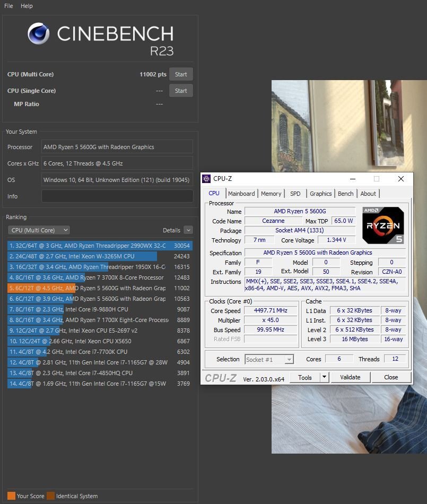Click the empty Info text field
The image size is (427, 504).
point(117,196)
